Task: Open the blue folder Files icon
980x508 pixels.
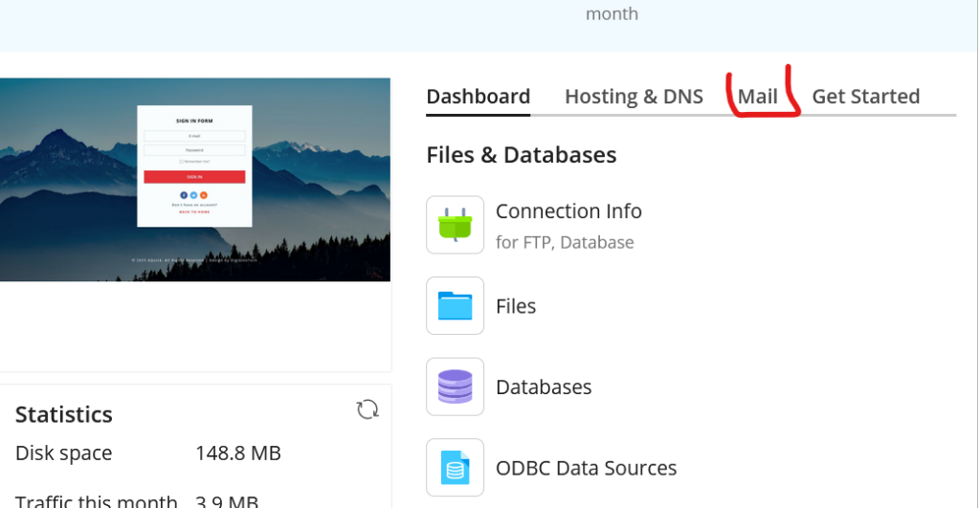Action: coord(455,306)
